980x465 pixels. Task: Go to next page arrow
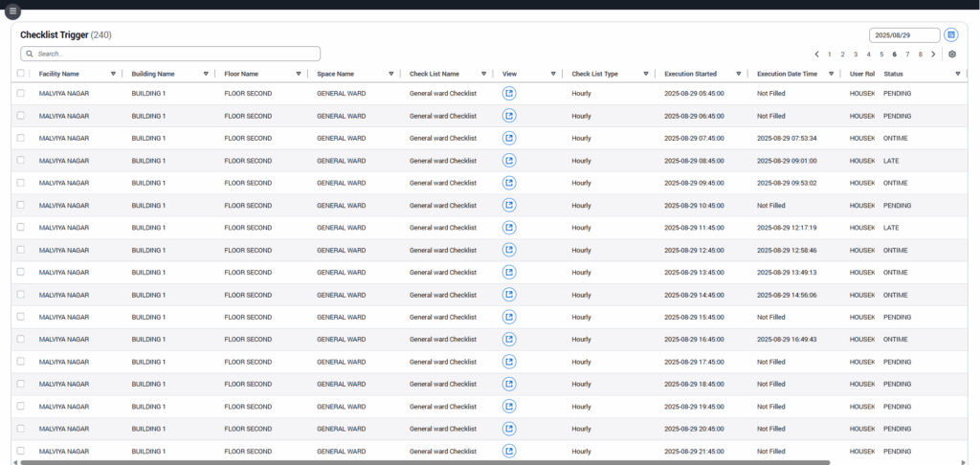pos(933,55)
